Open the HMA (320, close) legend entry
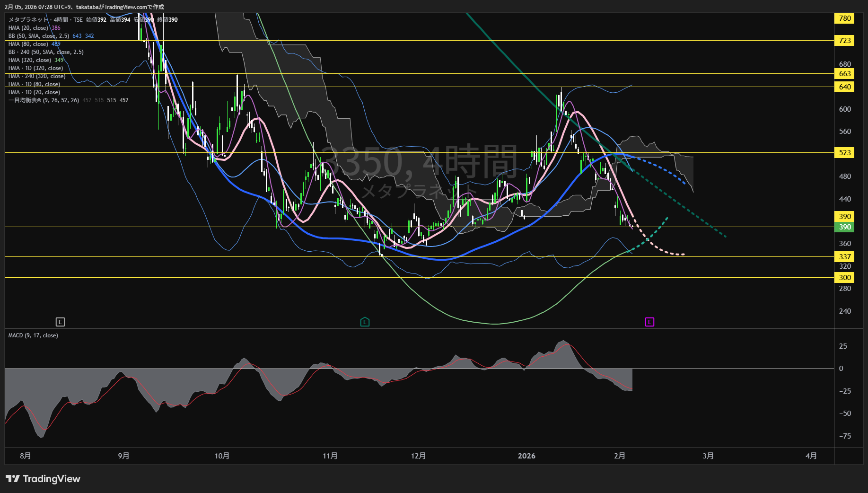 tap(30, 60)
